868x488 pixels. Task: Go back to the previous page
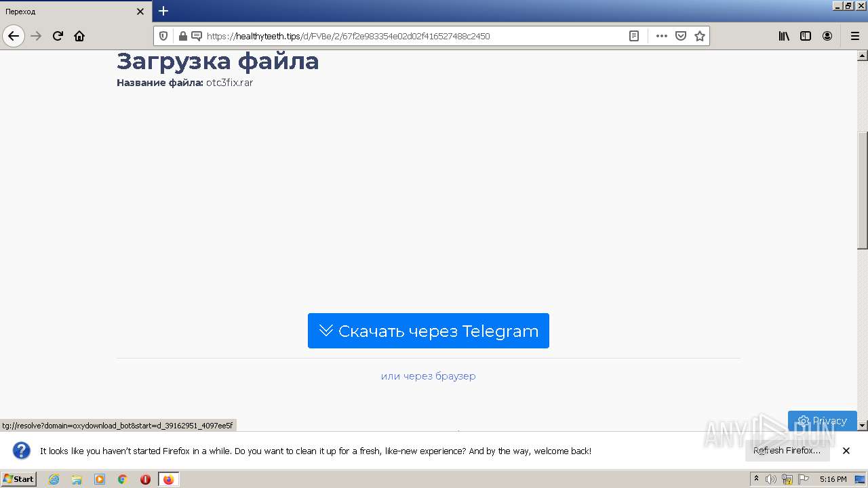14,36
